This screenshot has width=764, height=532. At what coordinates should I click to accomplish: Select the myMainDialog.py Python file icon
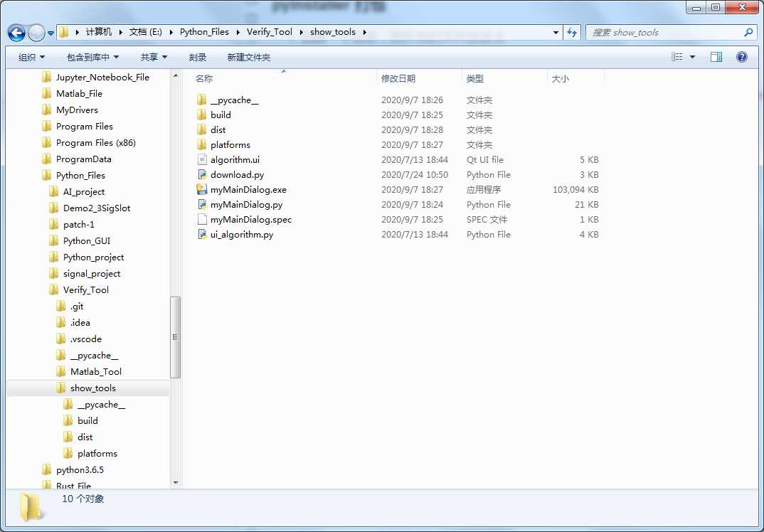202,205
